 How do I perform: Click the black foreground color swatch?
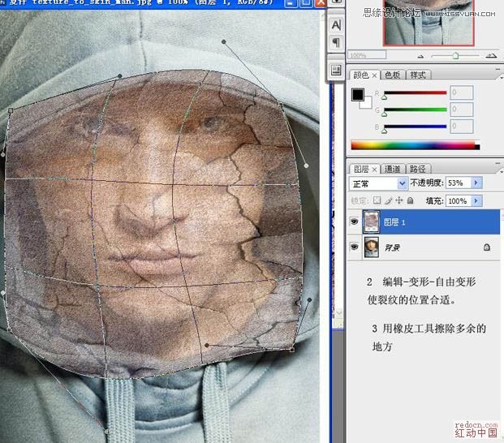[x=357, y=94]
